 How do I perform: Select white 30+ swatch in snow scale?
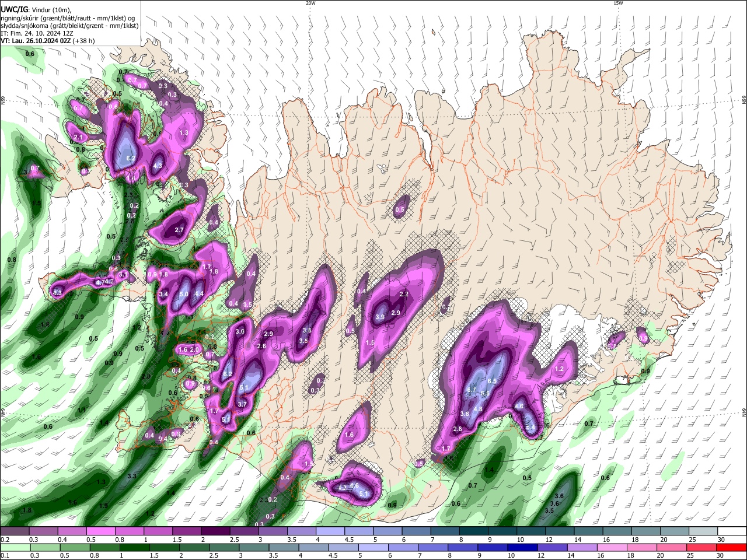point(732,531)
